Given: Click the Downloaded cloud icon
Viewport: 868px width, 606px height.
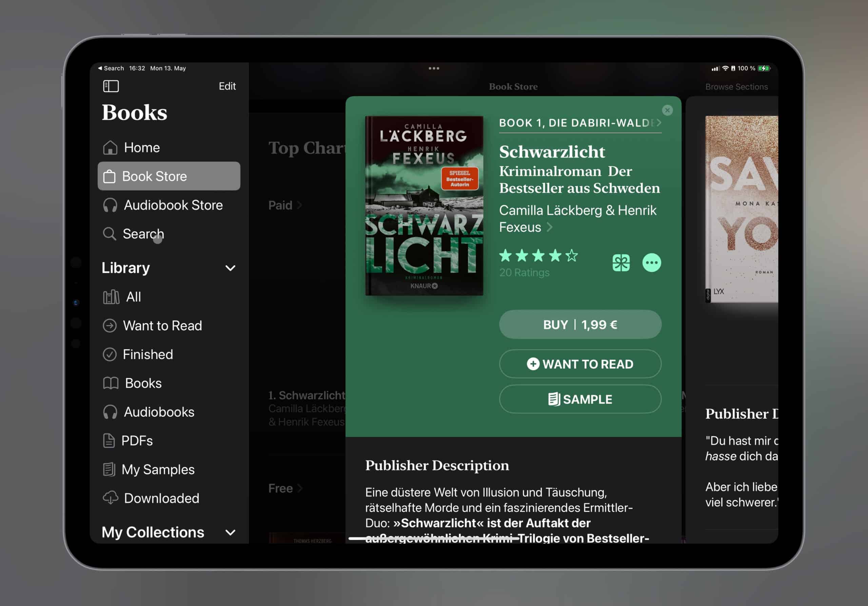Looking at the screenshot, I should click(x=111, y=498).
